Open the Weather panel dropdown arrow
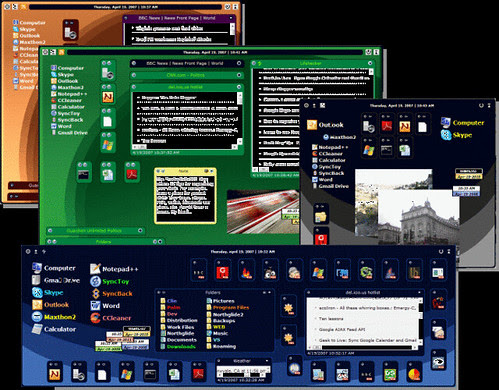Viewport: 499px width, 390px height. [267, 361]
